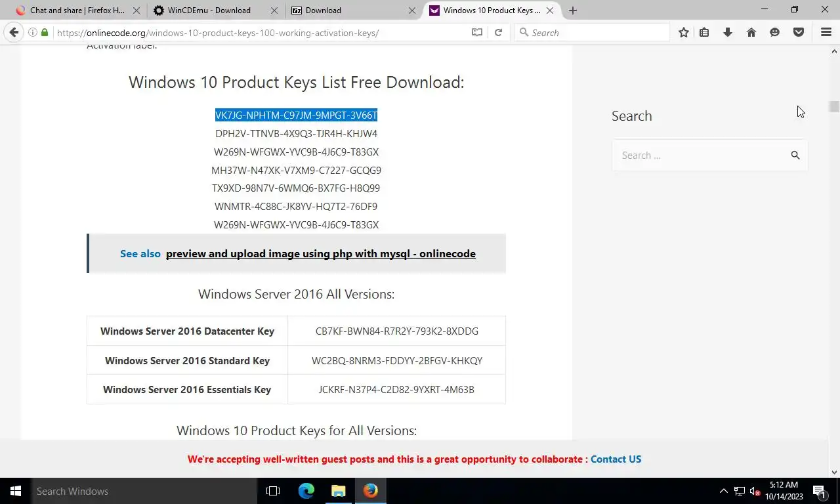Click the Search Windows taskbar box
This screenshot has height=504, width=840.
point(143,491)
